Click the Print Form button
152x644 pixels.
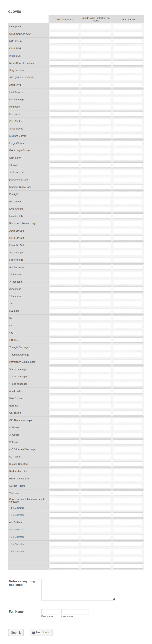41,633
